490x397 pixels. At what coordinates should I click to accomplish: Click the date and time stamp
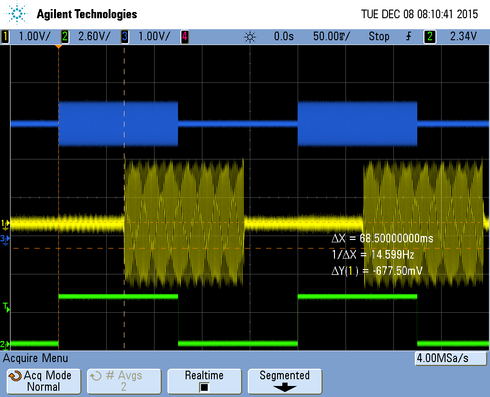pos(420,14)
